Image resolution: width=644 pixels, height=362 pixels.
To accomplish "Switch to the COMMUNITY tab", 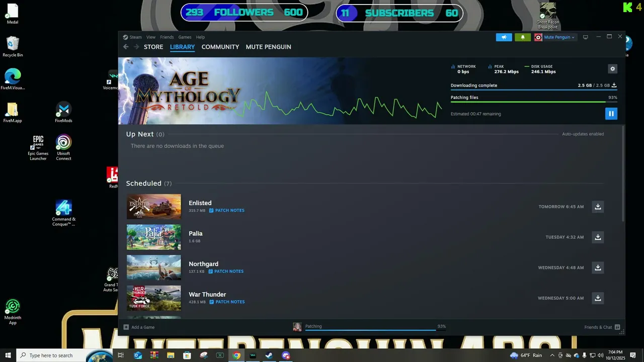I will (x=220, y=47).
